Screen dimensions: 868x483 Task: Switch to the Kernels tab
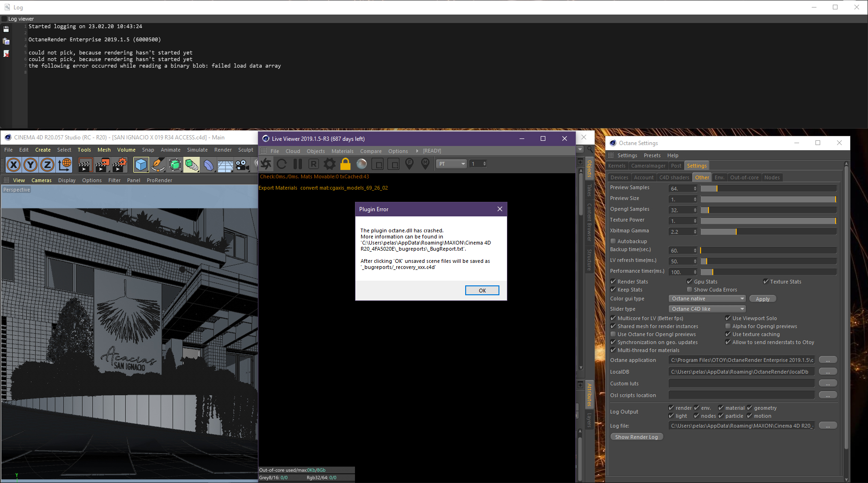[617, 166]
